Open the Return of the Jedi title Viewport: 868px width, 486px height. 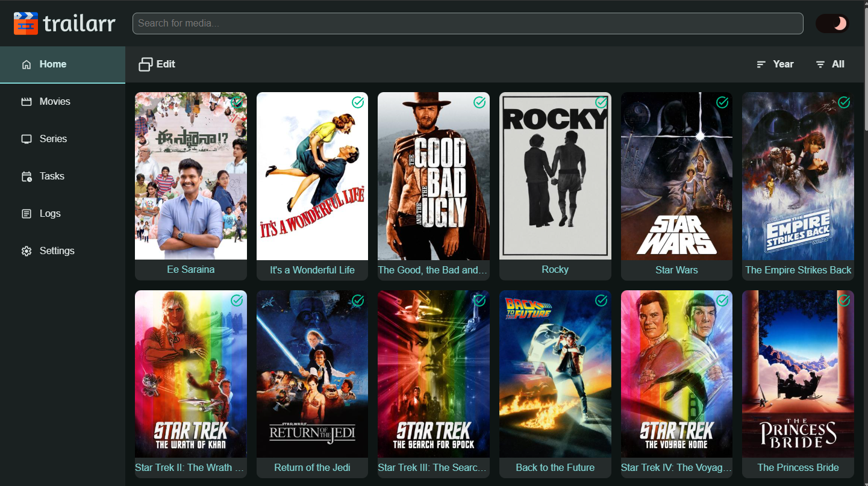click(313, 467)
